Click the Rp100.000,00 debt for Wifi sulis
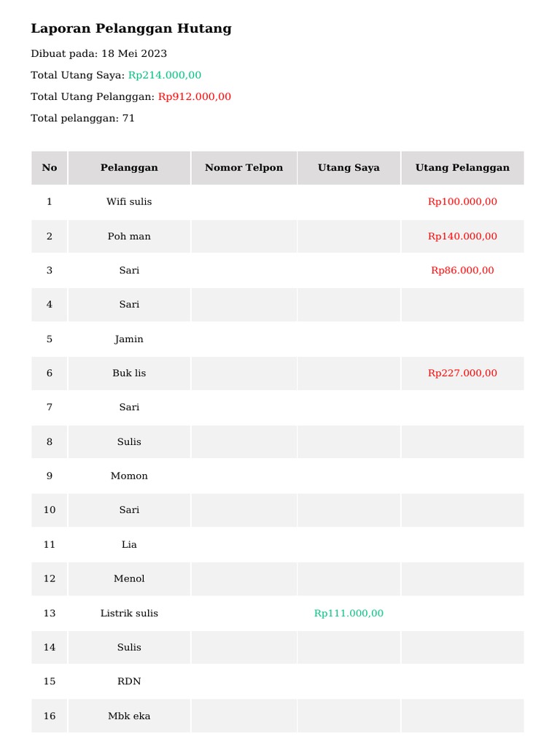 click(x=462, y=201)
